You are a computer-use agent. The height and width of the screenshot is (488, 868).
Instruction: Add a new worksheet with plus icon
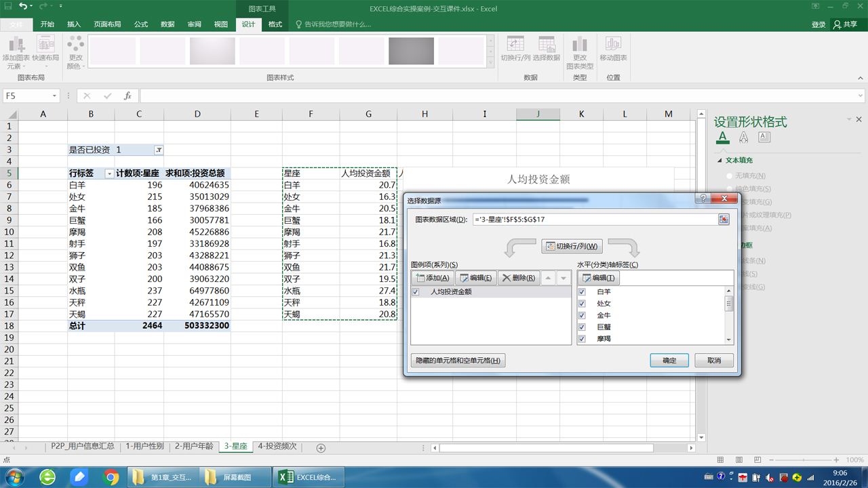321,447
